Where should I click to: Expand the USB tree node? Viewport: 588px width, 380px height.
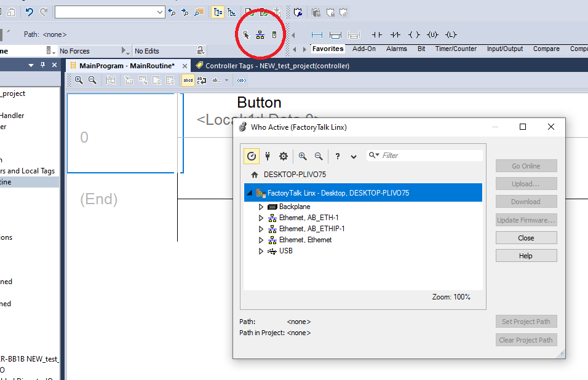(x=261, y=251)
